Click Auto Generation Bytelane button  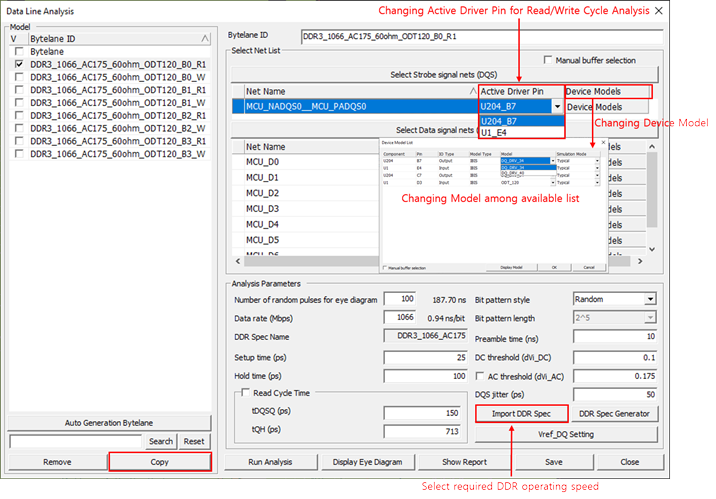click(x=109, y=421)
